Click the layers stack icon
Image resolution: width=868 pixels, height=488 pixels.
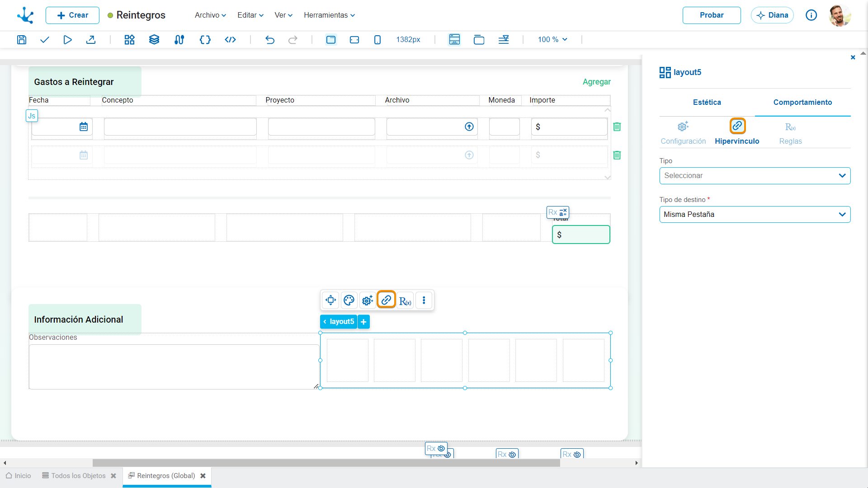coord(154,40)
